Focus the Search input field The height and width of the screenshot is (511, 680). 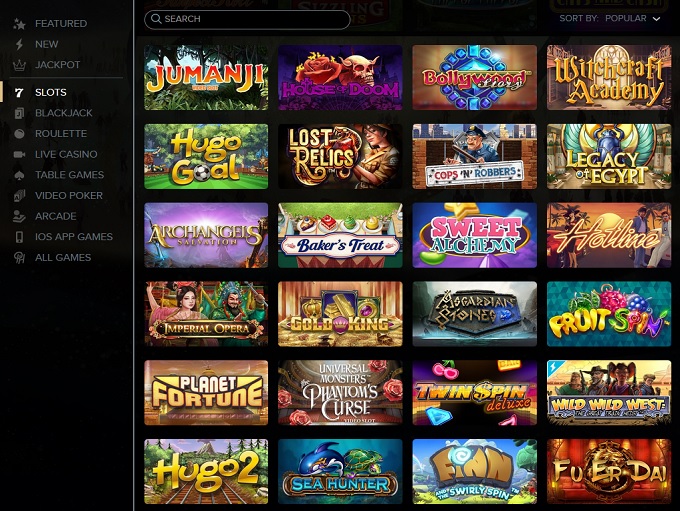[x=247, y=19]
